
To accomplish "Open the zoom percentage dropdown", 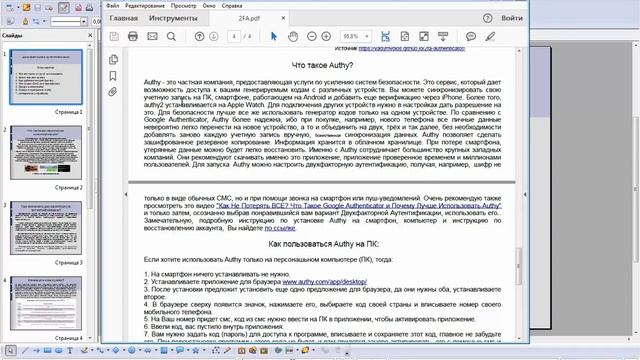I will tap(367, 36).
